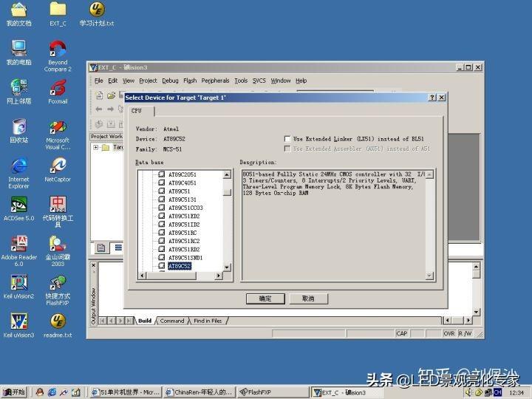
Task: Open 网上邻居 desktop icon
Action: click(19, 92)
